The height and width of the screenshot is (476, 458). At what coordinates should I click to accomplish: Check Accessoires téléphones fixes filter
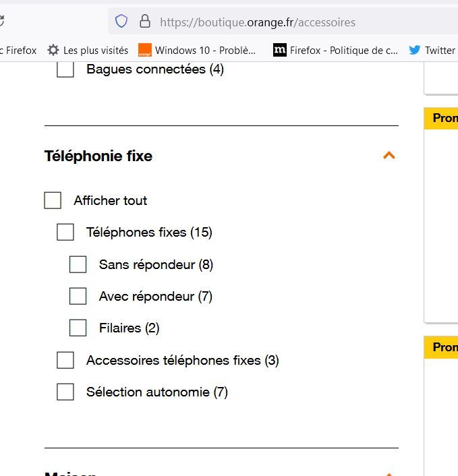[x=65, y=360]
